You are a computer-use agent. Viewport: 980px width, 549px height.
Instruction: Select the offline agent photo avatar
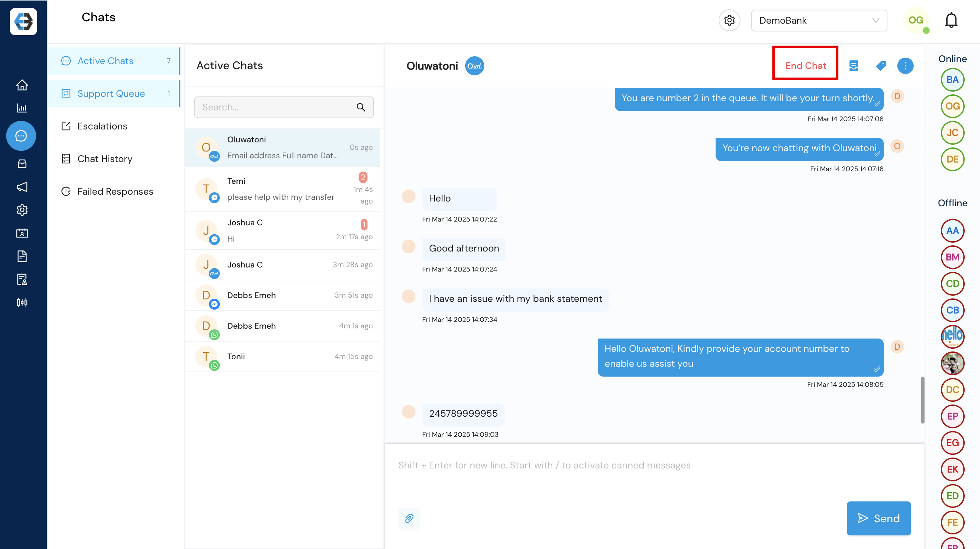(x=952, y=363)
